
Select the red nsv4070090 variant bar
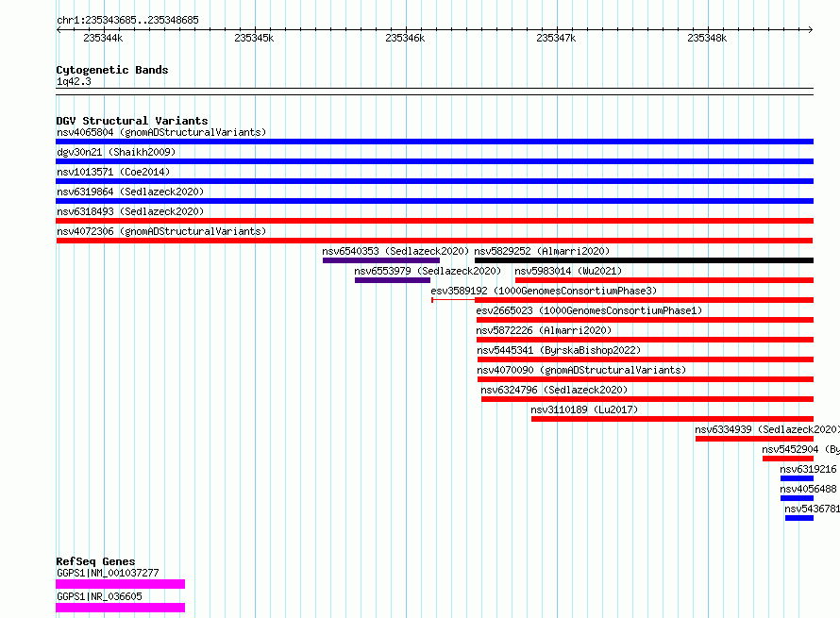[646, 379]
